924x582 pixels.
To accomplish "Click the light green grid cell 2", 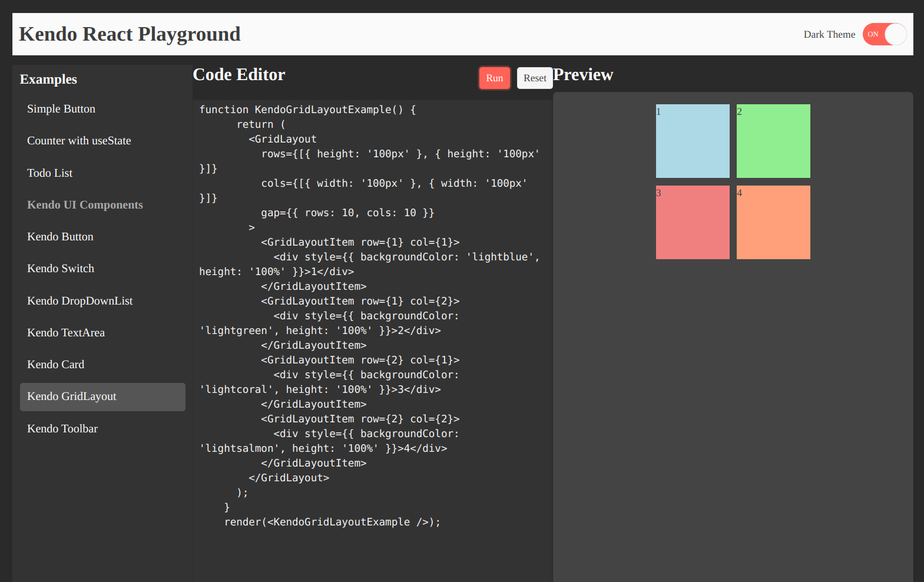I will (x=773, y=141).
